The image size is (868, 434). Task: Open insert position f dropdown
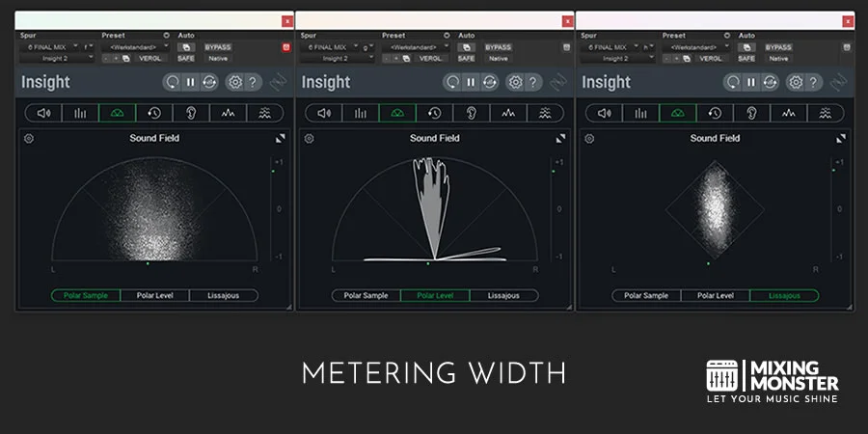[89, 47]
